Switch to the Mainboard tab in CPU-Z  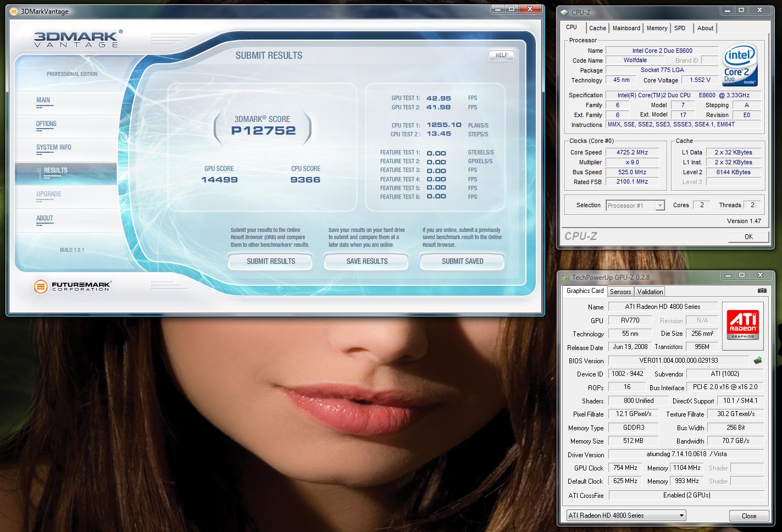click(626, 28)
